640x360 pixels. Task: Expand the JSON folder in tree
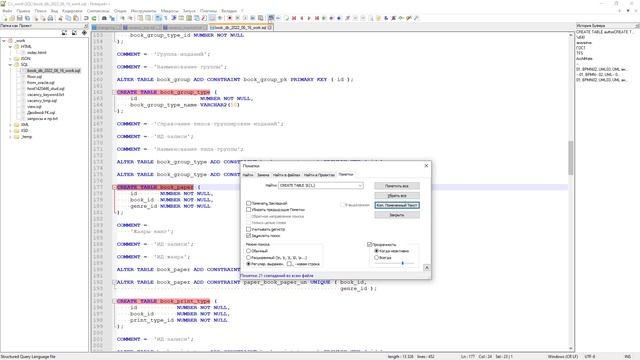(x=10, y=59)
